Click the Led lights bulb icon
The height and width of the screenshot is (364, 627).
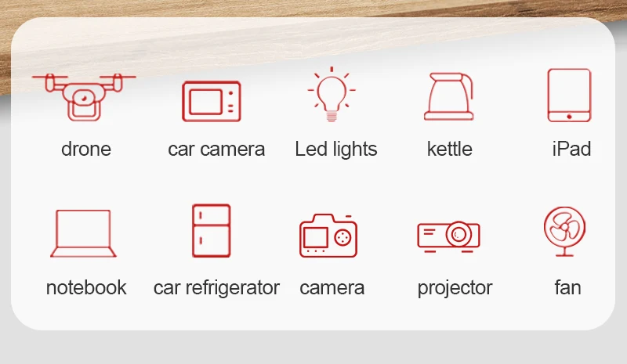(332, 94)
